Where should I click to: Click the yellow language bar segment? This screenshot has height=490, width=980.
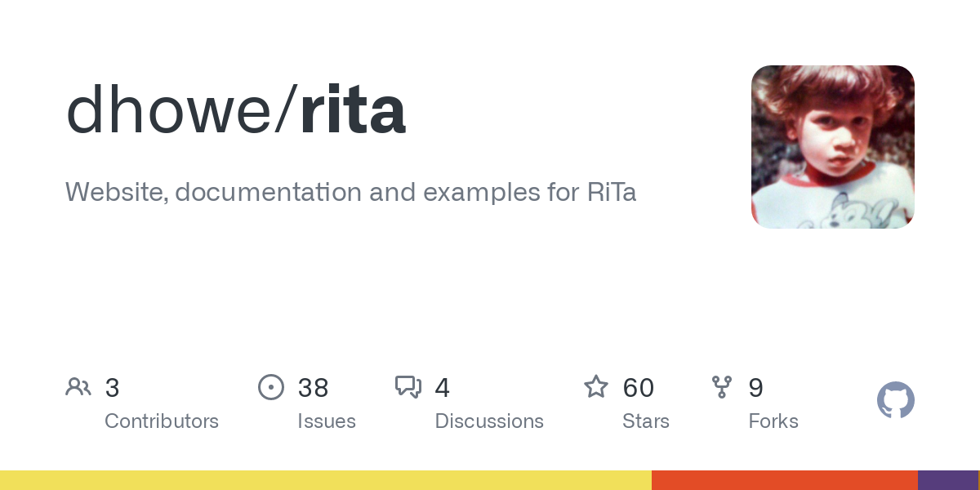coord(326,480)
